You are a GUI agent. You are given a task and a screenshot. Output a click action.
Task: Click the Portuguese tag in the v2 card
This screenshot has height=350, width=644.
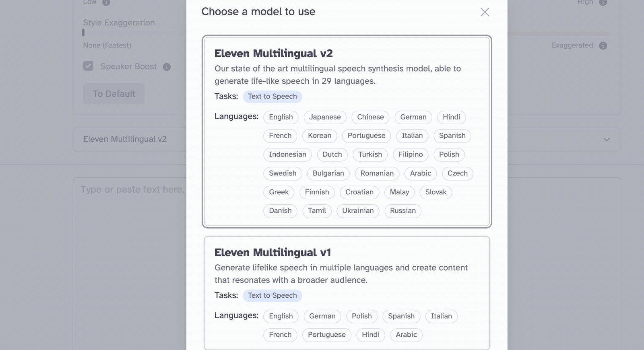[366, 136]
